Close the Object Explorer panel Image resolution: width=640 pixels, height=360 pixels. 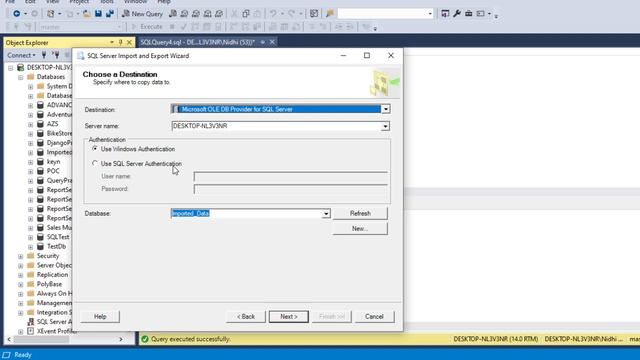coord(129,42)
